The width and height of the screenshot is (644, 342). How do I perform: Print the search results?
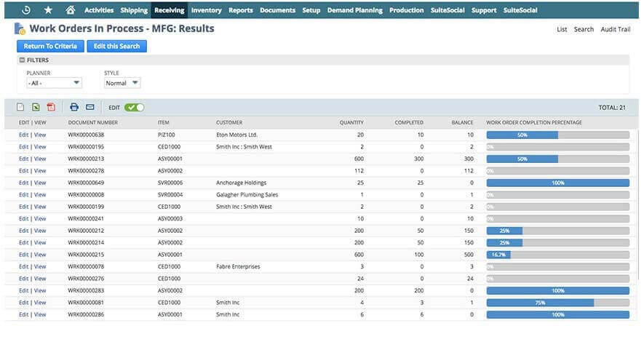[x=74, y=107]
